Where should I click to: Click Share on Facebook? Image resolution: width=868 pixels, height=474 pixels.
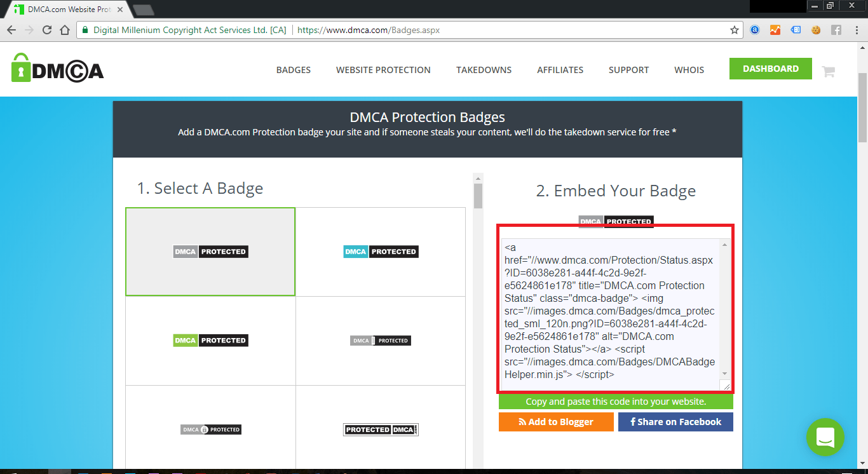pos(675,421)
